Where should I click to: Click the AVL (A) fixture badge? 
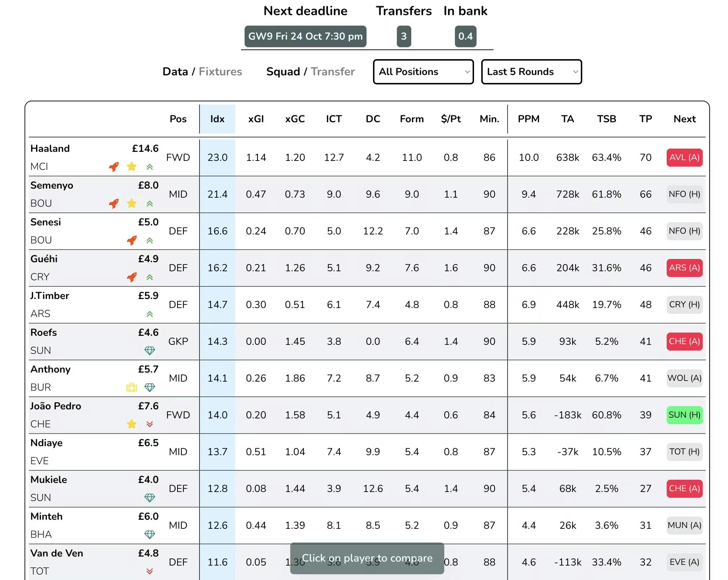(x=684, y=158)
